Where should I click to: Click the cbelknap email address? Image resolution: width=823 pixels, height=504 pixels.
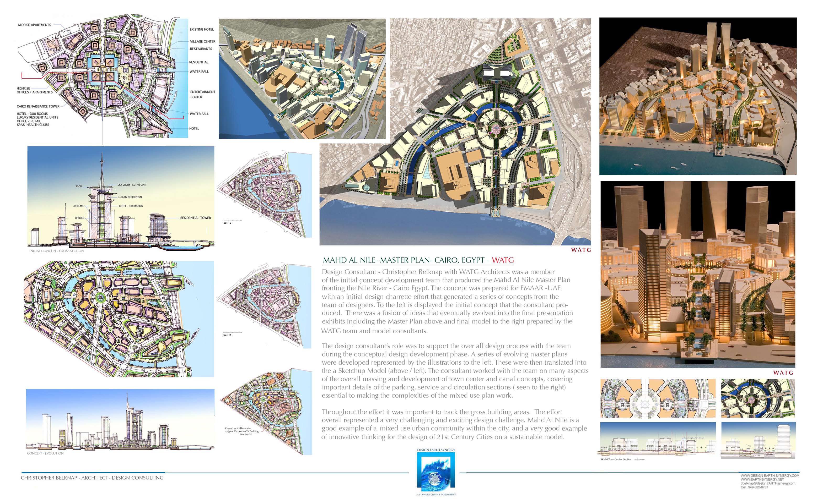(768, 483)
